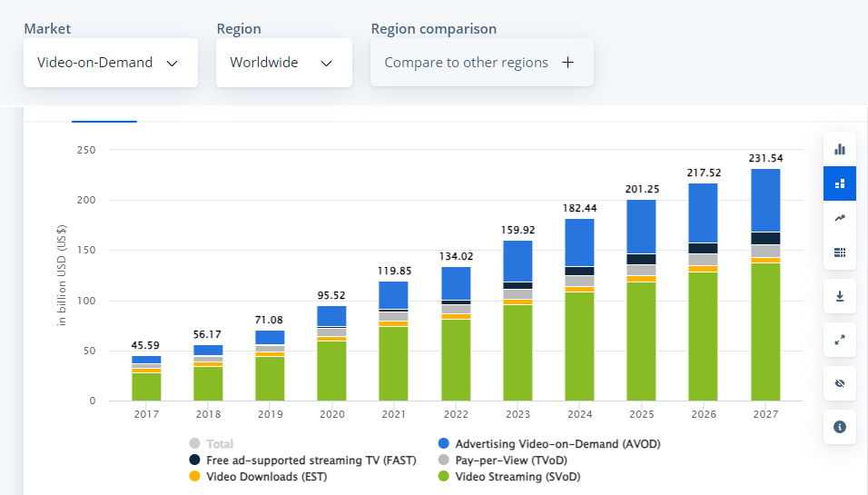
Task: Open the chart info icon
Action: 840,427
